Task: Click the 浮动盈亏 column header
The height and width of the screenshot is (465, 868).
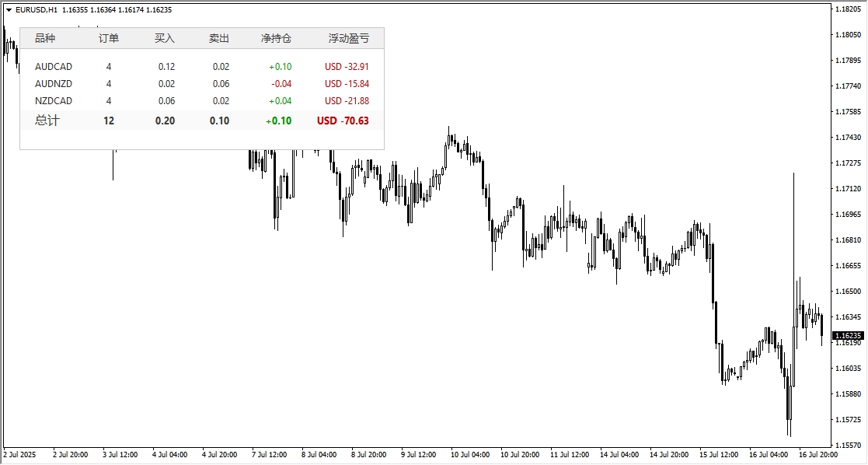Action: [348, 38]
